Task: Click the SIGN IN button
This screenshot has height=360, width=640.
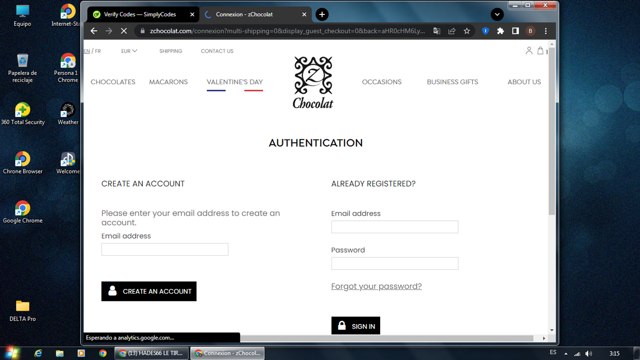Action: (356, 326)
